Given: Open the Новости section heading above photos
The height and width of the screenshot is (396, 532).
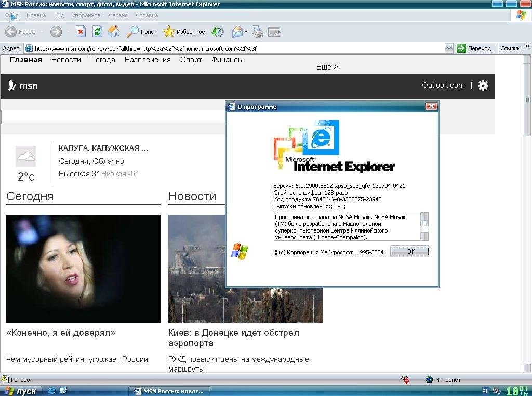Looking at the screenshot, I should (192, 196).
